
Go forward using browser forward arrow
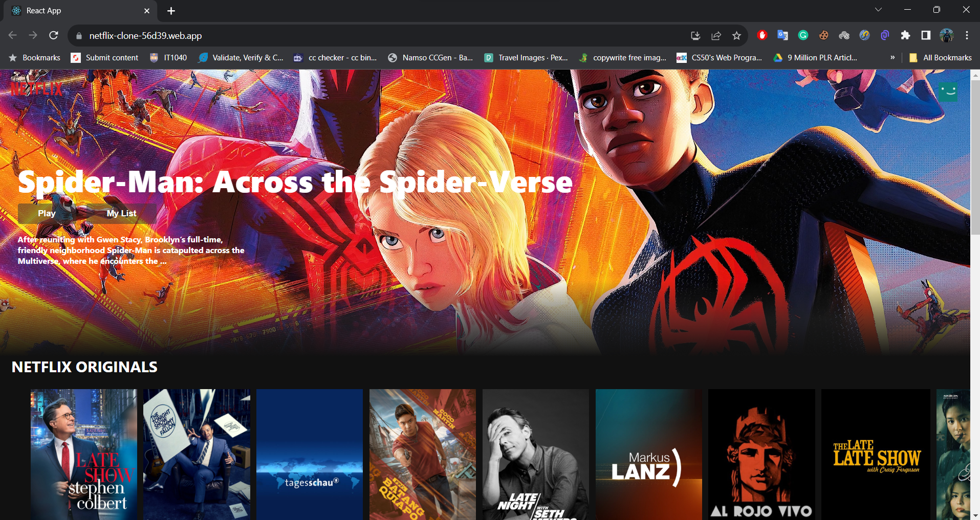click(33, 35)
